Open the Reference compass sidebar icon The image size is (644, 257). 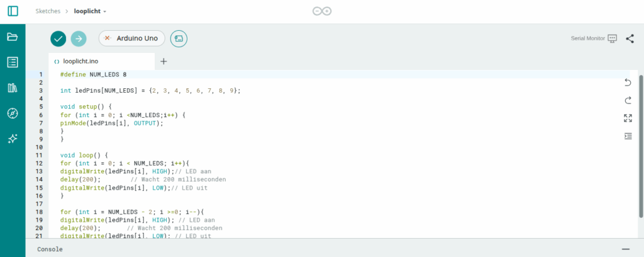[13, 113]
